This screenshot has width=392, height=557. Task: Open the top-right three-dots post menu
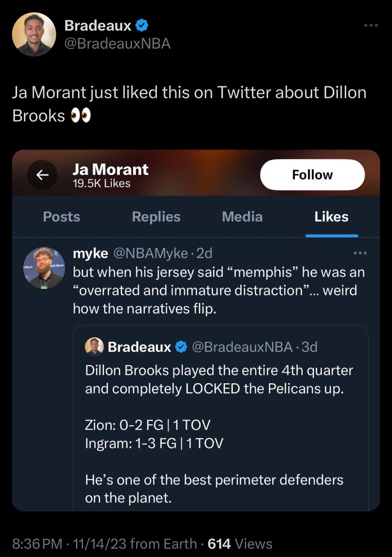(371, 26)
